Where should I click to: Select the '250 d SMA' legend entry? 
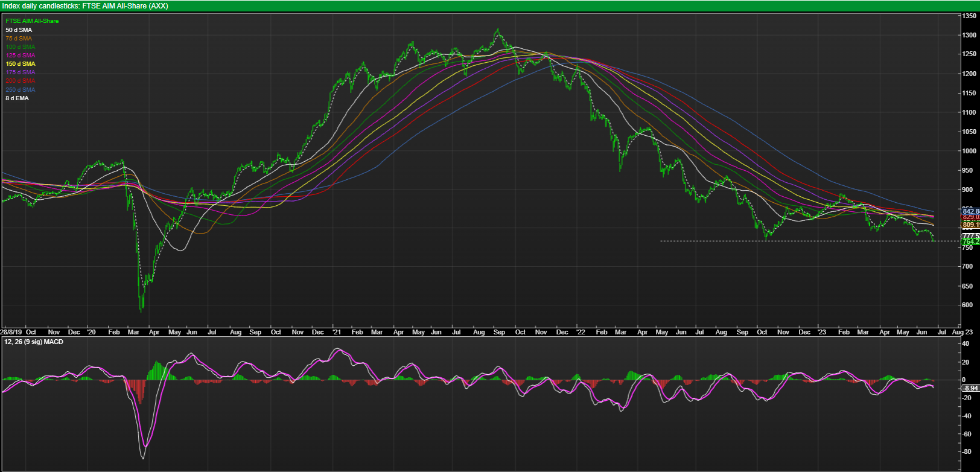pos(21,89)
